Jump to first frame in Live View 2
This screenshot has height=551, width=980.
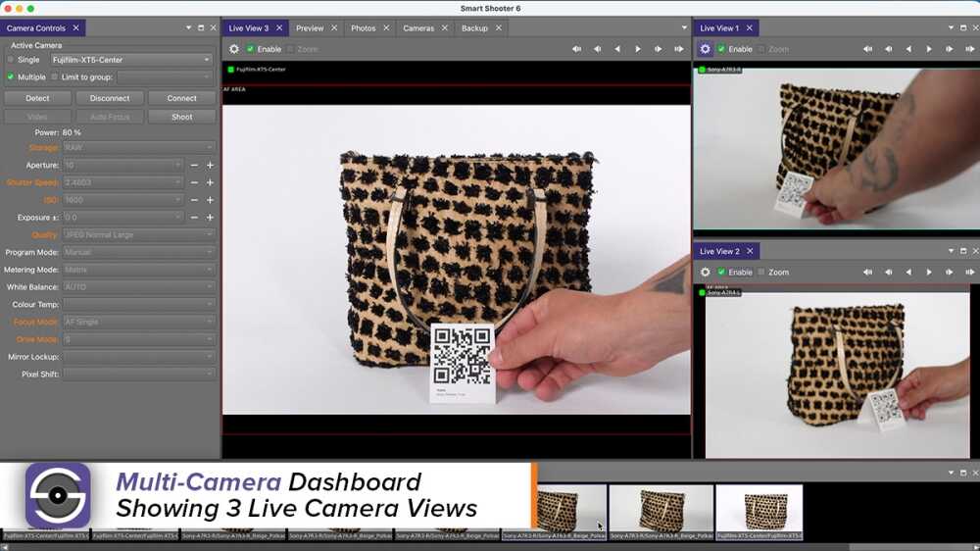click(x=867, y=272)
